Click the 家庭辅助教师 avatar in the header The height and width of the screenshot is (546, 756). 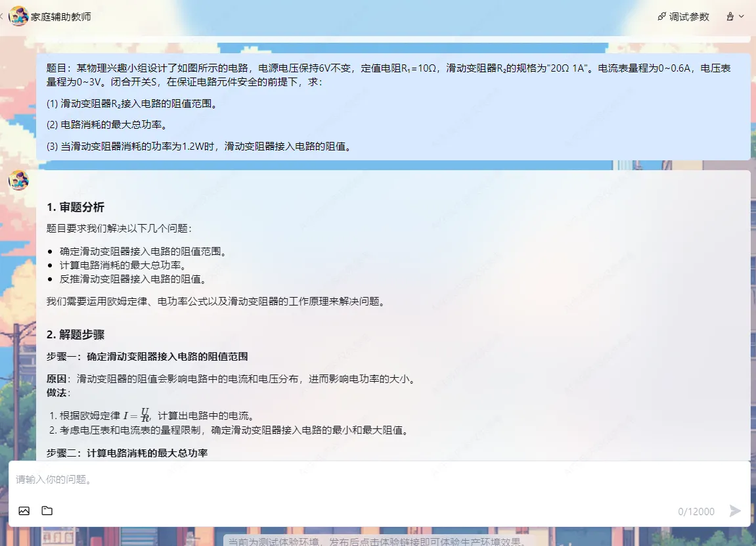pos(18,16)
